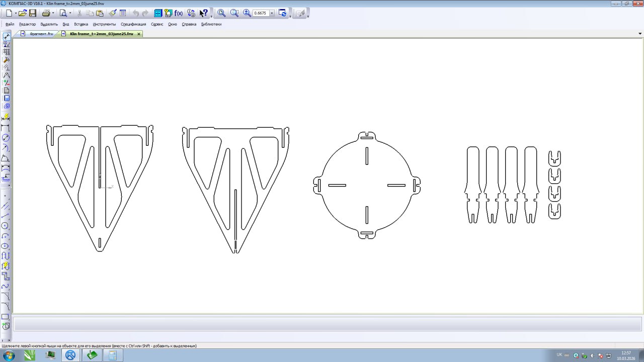
Task: Select the rectangle tool in the left toolbar
Action: point(6,317)
